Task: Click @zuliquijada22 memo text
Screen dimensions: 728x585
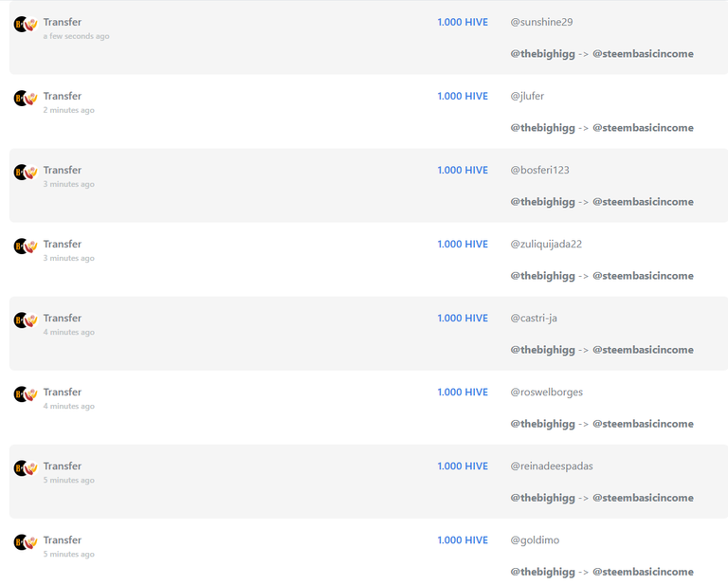Action: coord(546,245)
